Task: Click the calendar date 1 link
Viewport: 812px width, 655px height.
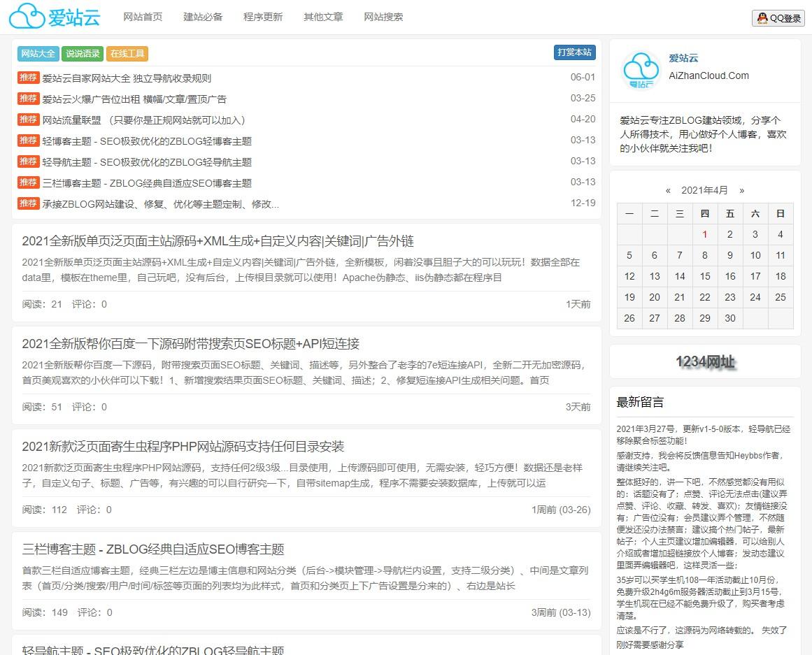Action: [704, 235]
